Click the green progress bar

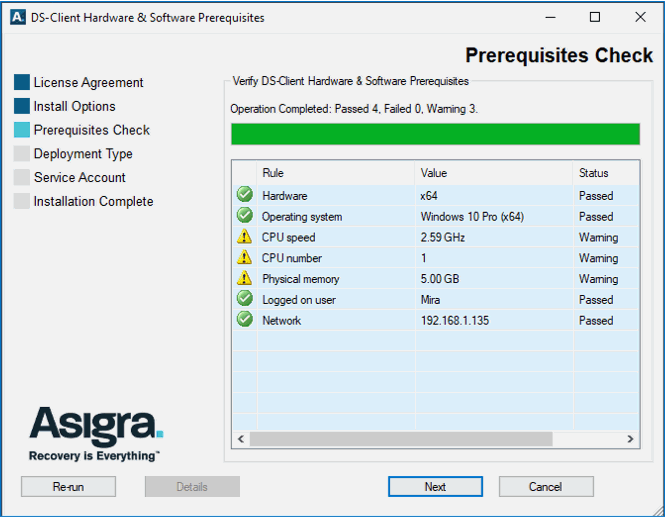point(435,134)
